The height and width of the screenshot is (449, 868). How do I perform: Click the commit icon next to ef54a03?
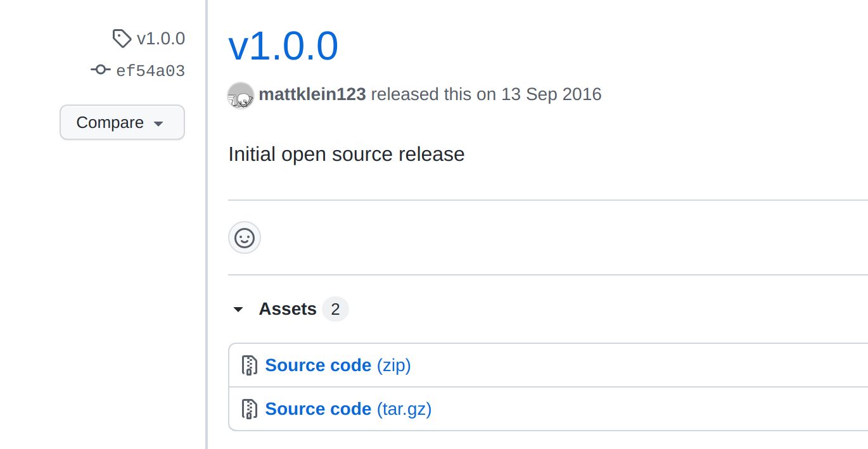tap(100, 70)
